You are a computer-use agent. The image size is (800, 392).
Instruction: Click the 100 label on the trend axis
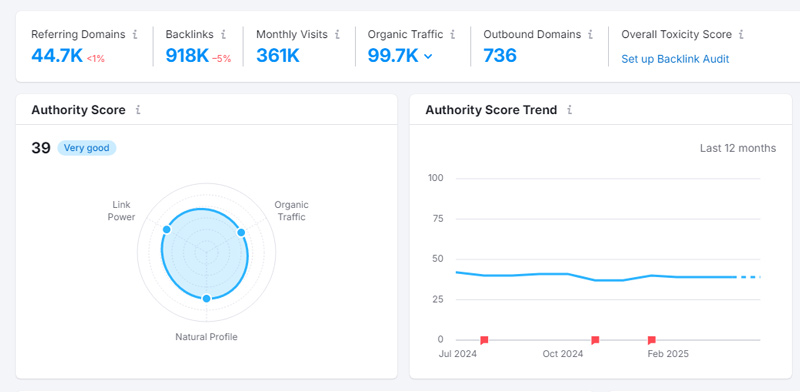coord(436,178)
